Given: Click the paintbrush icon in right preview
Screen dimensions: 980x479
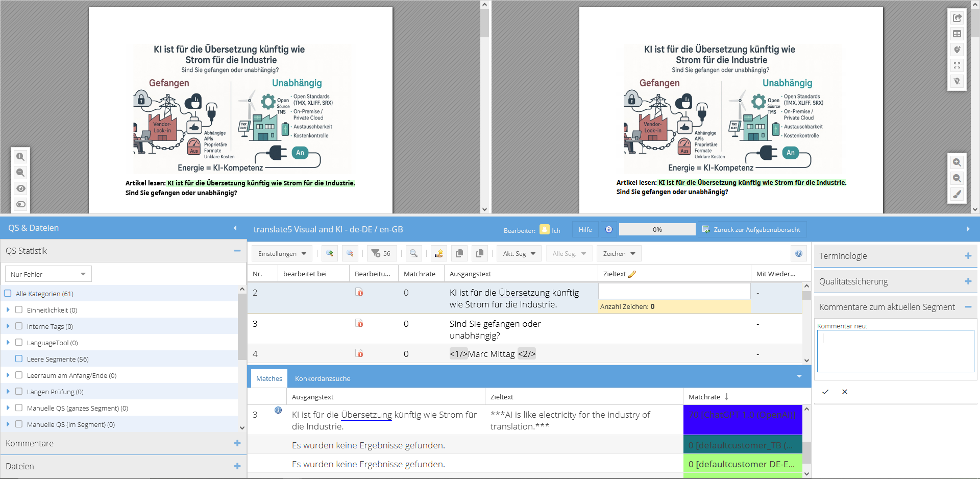Looking at the screenshot, I should click(x=957, y=194).
